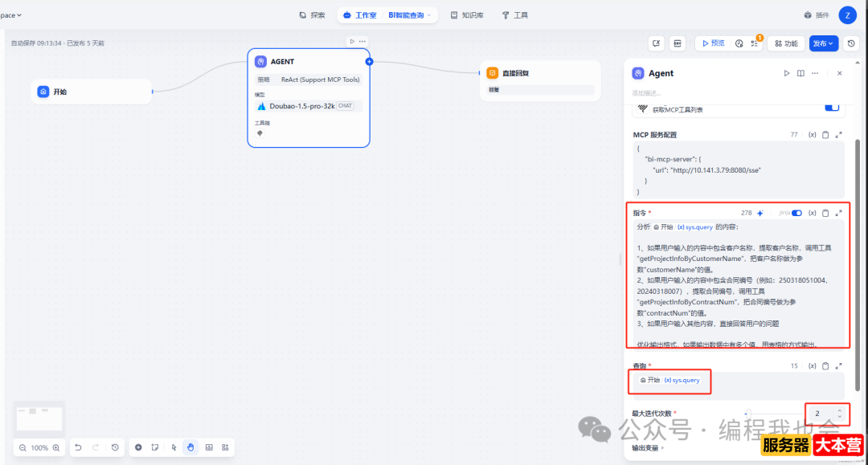Open checklist icon with badge 1
Image resolution: width=868 pixels, height=465 pixels.
click(755, 43)
